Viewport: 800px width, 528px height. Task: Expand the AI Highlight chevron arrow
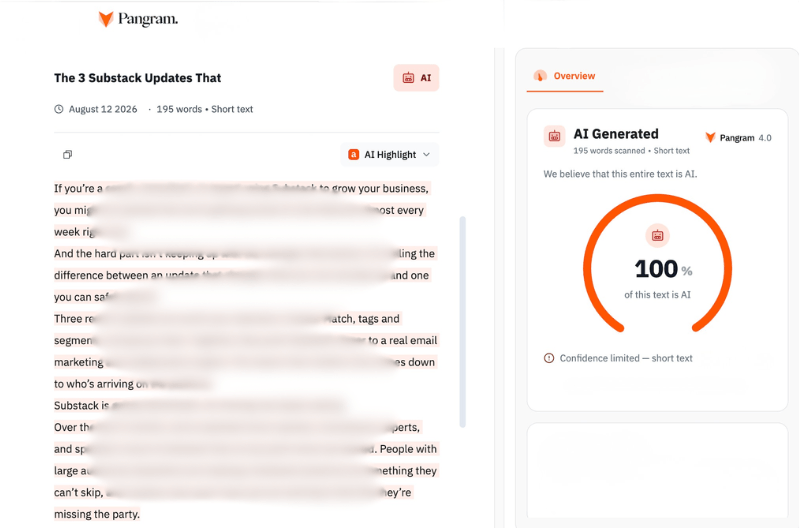[x=427, y=155]
